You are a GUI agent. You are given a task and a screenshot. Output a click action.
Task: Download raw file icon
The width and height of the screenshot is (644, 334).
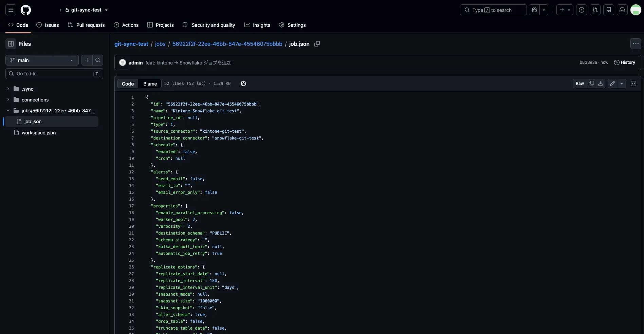tap(601, 83)
